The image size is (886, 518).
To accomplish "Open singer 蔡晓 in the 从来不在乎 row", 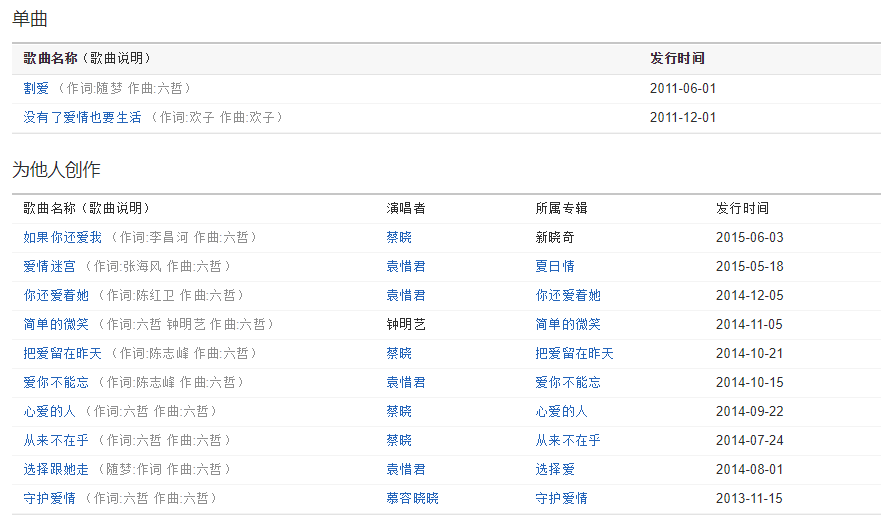I will click(399, 441).
